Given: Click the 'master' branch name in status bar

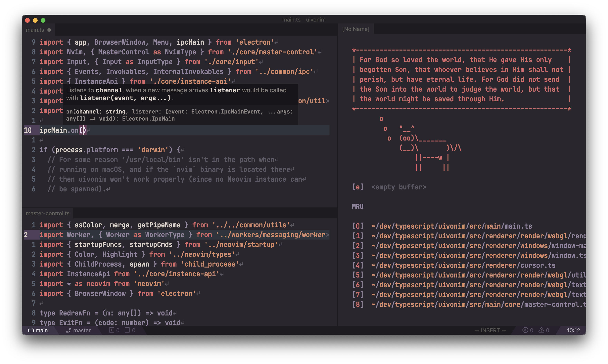Looking at the screenshot, I should (82, 330).
